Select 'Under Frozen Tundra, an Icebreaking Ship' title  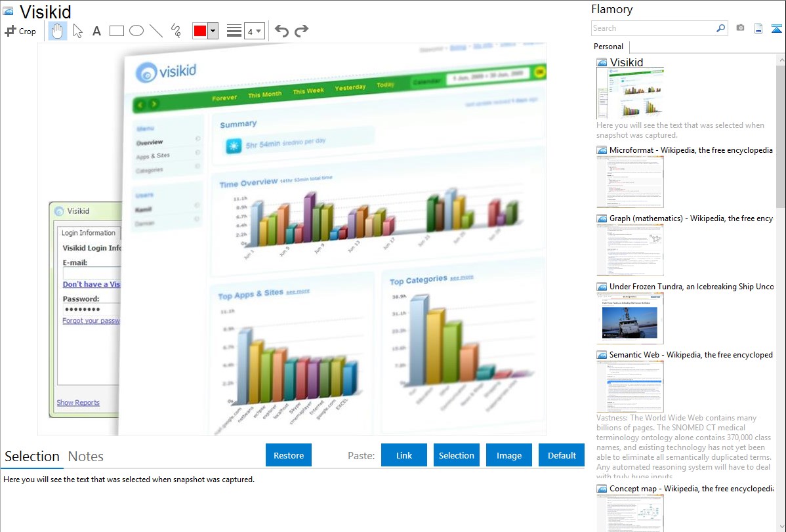[x=692, y=286]
